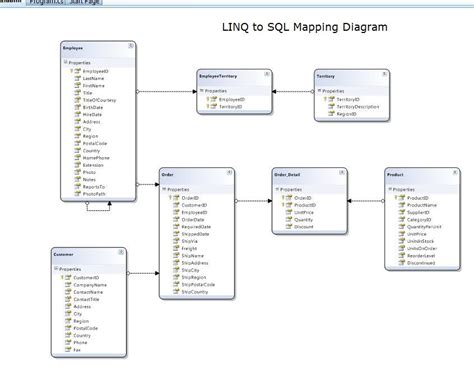Viewport: 474px width, 372px height.
Task: Select the Customer to Order association line
Action: tap(143, 273)
